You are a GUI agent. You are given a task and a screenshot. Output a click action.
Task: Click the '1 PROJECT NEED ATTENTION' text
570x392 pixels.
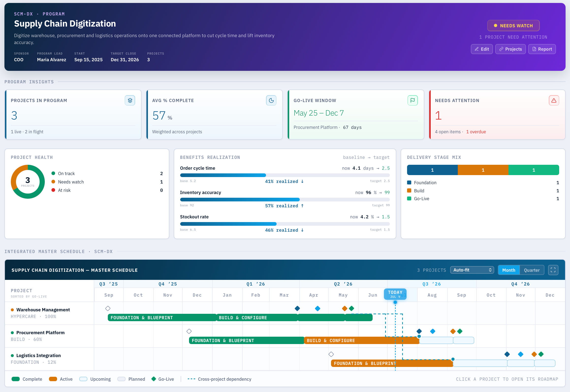coord(513,37)
